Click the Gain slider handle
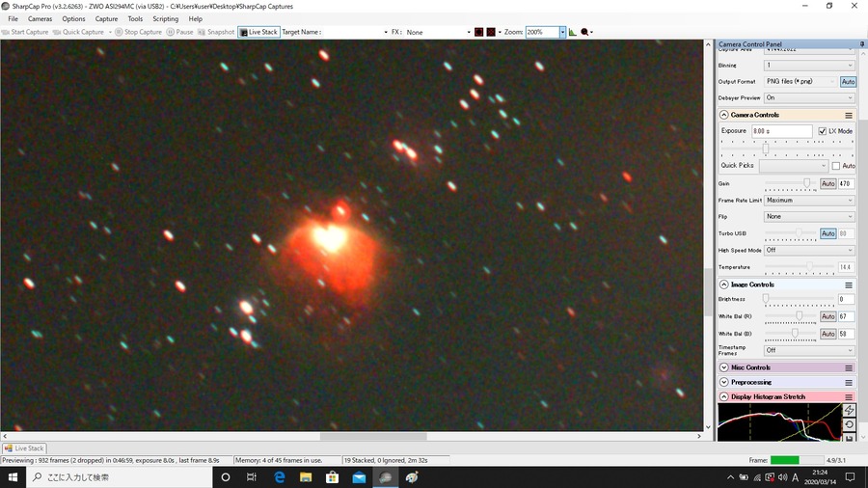Image resolution: width=868 pixels, height=488 pixels. [x=806, y=183]
